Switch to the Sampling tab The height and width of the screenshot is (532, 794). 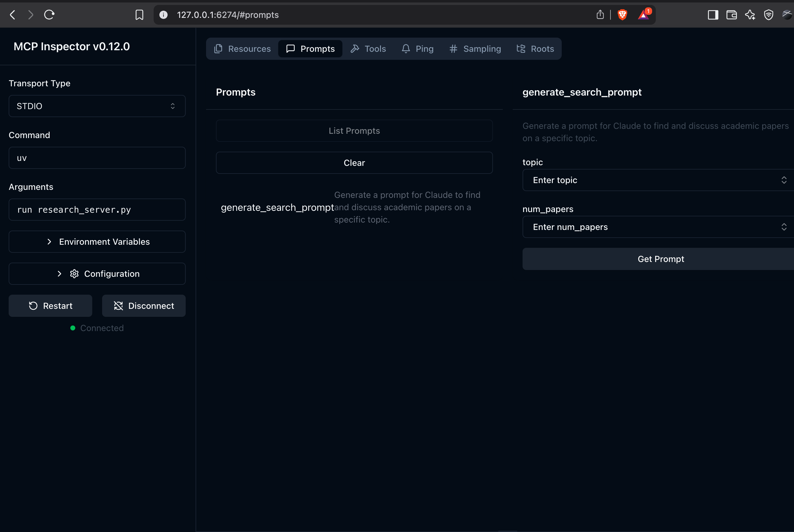[x=475, y=49]
